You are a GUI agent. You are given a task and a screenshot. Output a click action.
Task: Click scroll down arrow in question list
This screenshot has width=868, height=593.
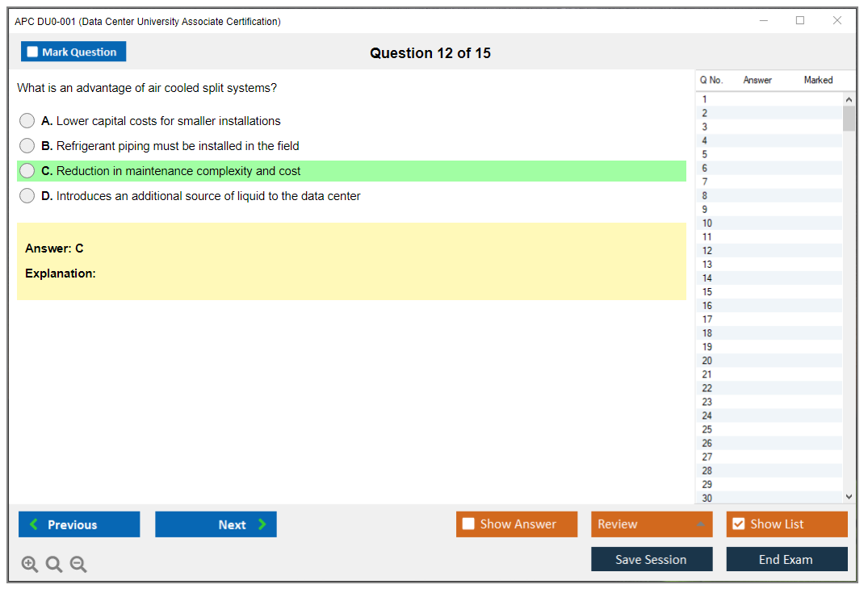point(849,497)
